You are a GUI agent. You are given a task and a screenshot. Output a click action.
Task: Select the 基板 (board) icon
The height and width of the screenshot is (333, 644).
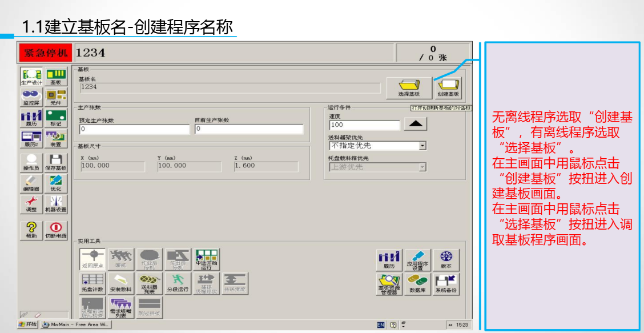click(x=57, y=77)
